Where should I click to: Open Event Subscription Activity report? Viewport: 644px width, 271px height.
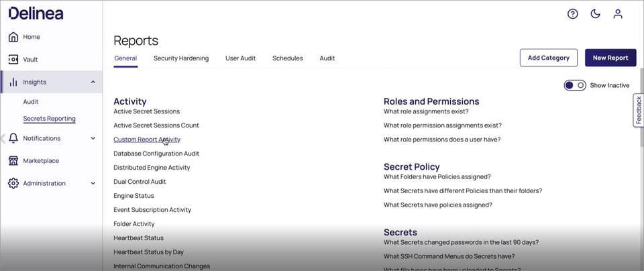[152, 210]
